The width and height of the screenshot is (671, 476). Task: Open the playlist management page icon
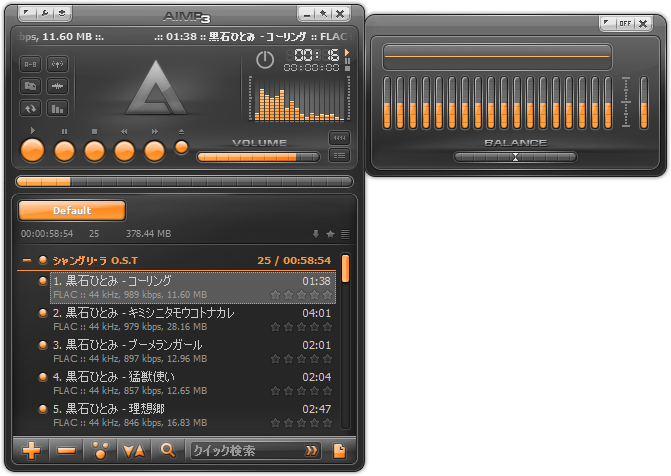pyautogui.click(x=339, y=451)
